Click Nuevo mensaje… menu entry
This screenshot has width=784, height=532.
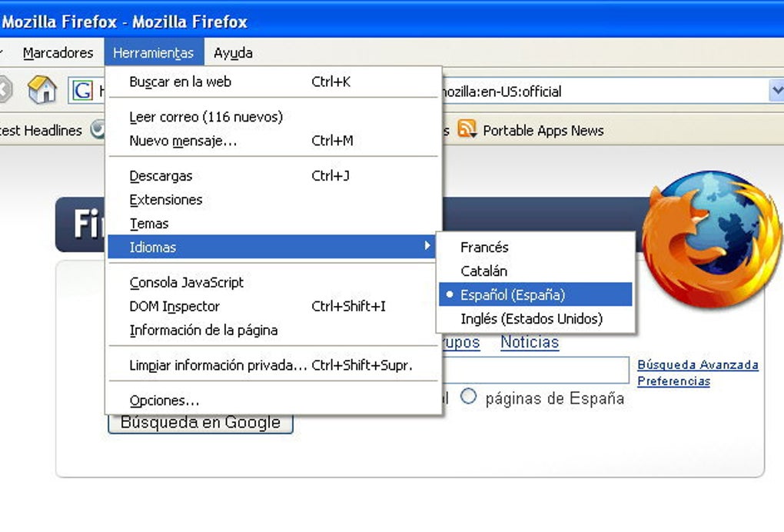[274, 141]
